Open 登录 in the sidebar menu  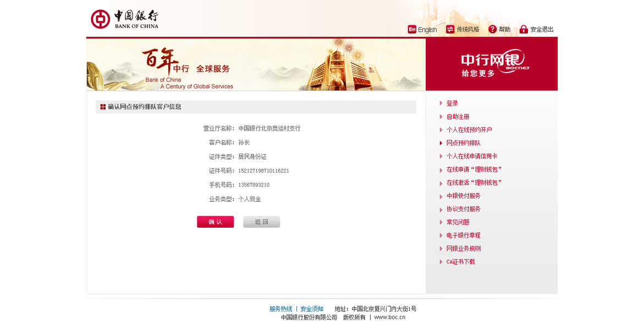click(x=452, y=103)
